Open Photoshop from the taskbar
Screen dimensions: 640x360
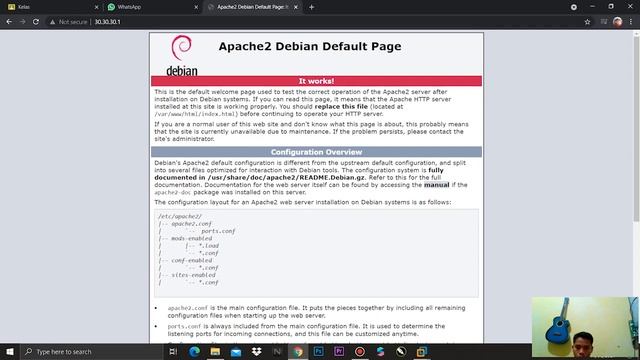click(x=318, y=351)
